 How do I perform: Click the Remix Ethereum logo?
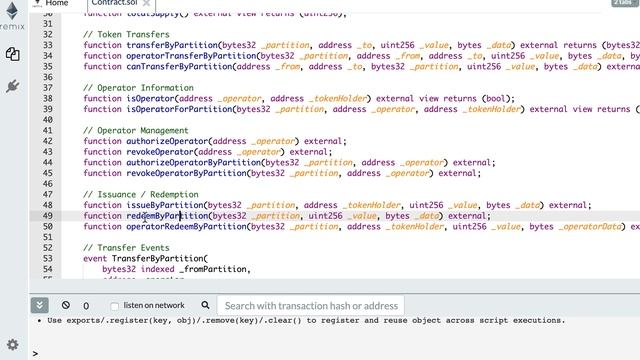tap(12, 11)
